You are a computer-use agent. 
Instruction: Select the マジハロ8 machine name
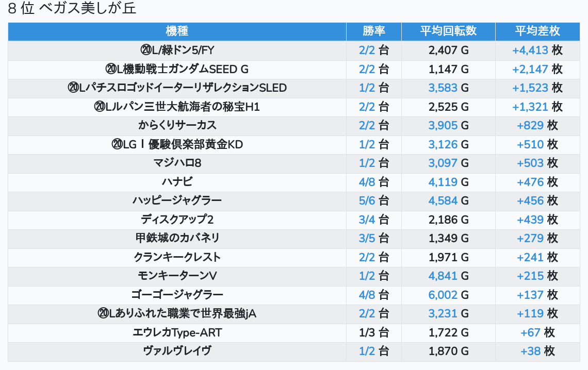177,163
